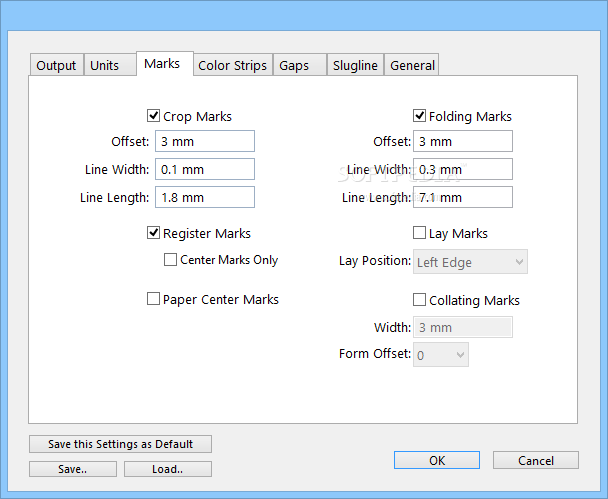Turn on Lay Marks checkbox
This screenshot has width=608, height=499.
click(x=420, y=233)
